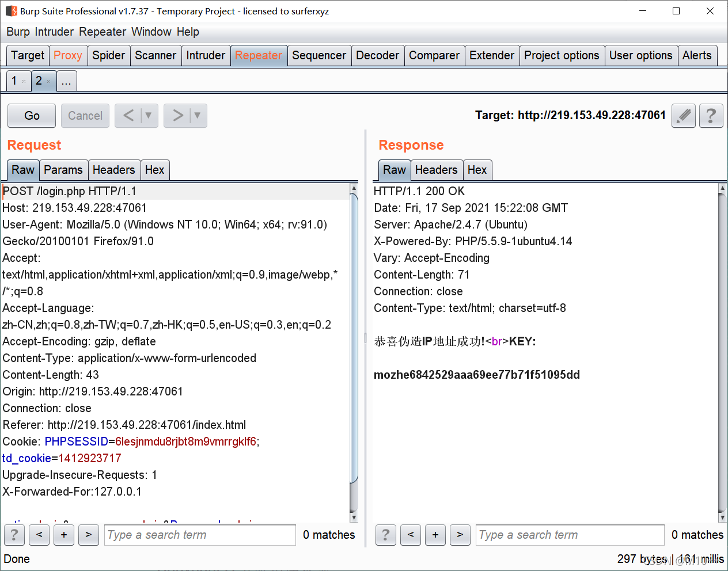This screenshot has height=571, width=728.
Task: Open the Burp menu
Action: (18, 32)
